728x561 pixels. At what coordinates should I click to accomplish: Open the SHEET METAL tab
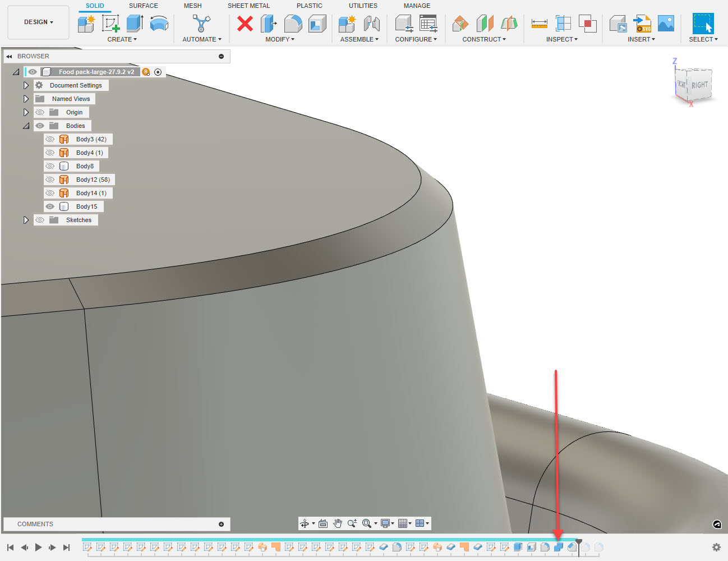248,6
